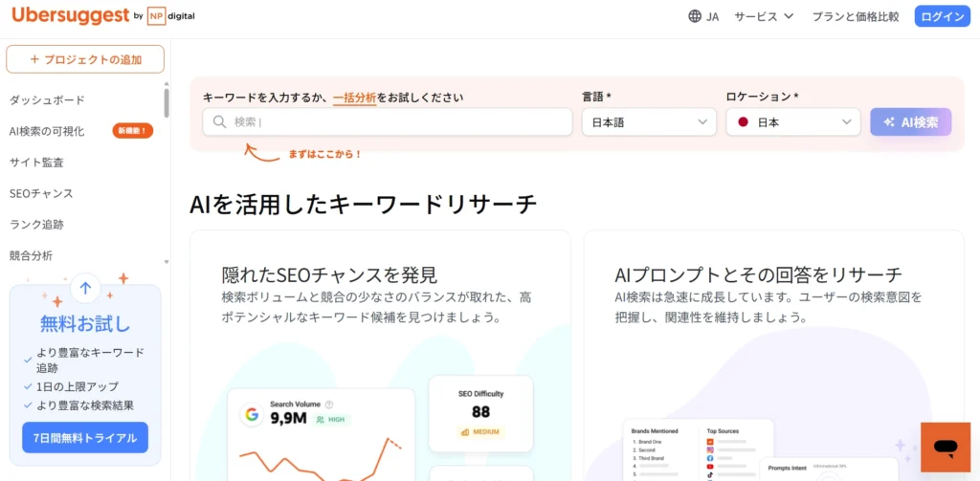
Task: Click the 一括分析 link
Action: (354, 98)
